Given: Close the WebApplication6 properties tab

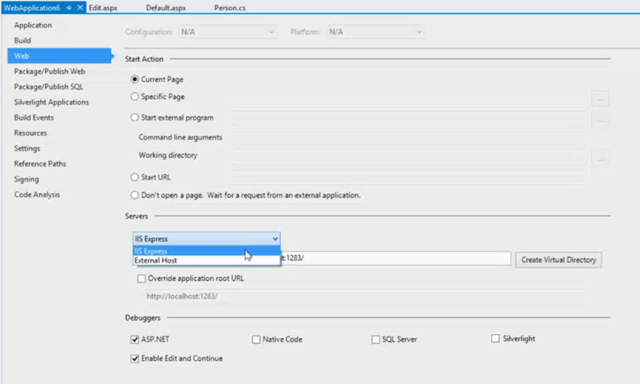Looking at the screenshot, I should (x=80, y=7).
